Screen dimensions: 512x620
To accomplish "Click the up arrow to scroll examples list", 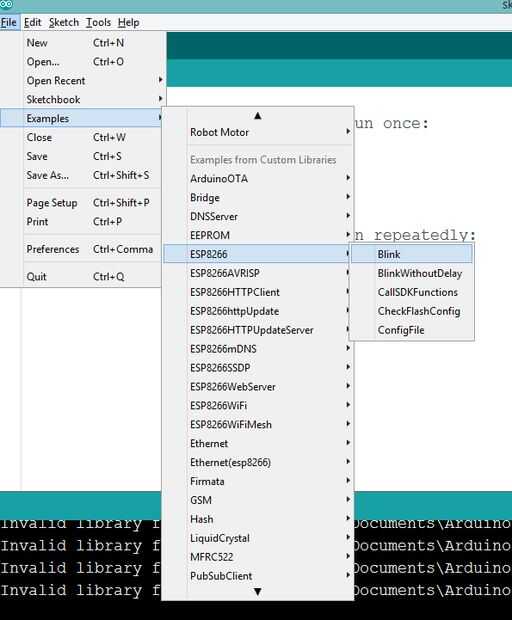I will pyautogui.click(x=258, y=115).
